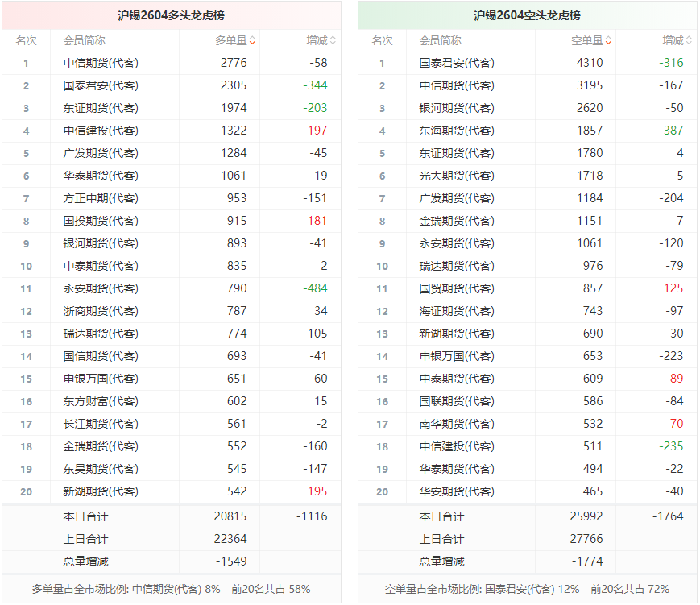
Task: Select 国泰君安(代客) in long table
Action: tap(101, 85)
